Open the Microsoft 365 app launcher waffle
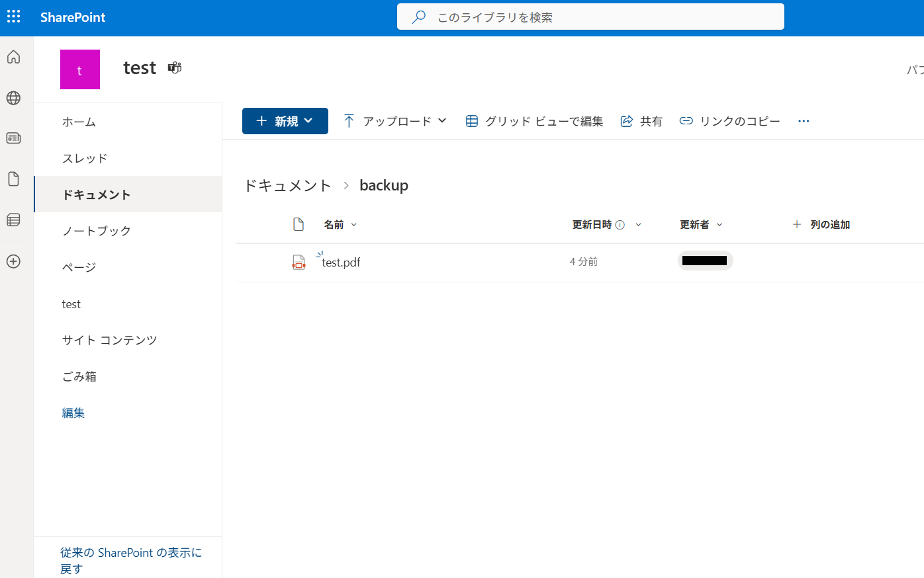 [x=13, y=16]
